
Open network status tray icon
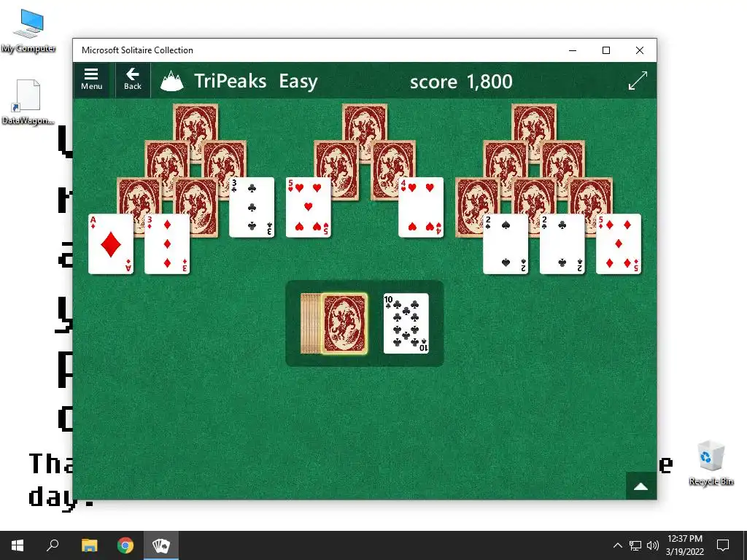click(x=635, y=545)
